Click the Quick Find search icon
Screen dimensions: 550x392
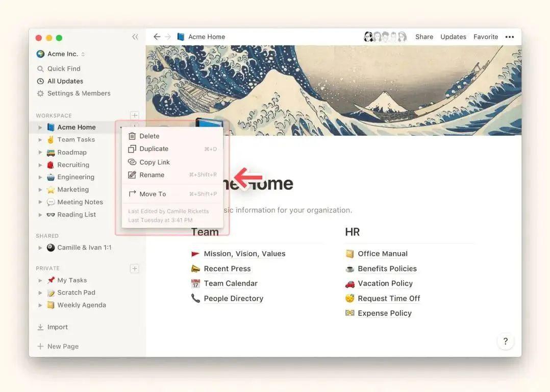[40, 69]
